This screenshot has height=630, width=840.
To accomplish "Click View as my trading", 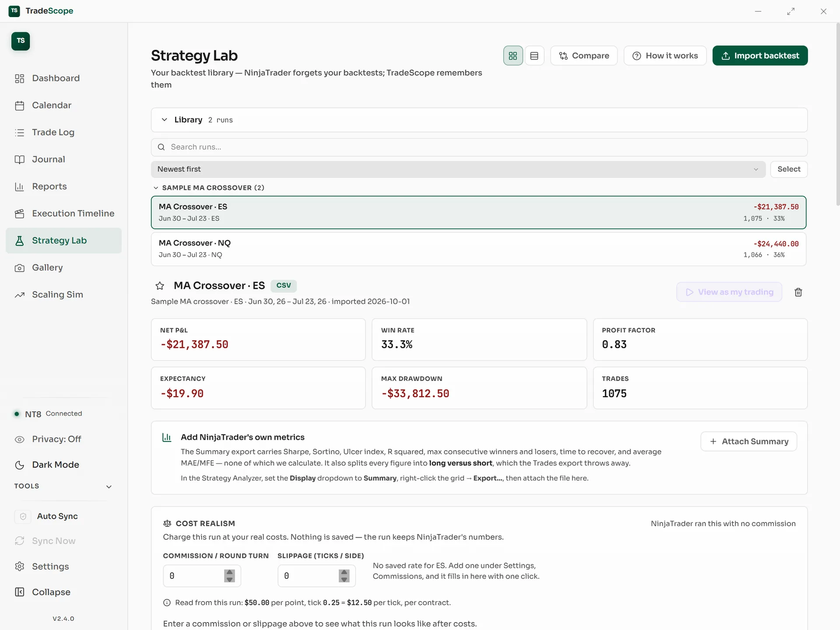I will 729,292.
